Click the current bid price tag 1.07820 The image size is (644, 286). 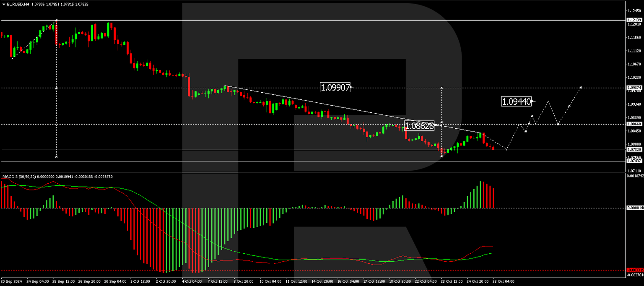(x=634, y=149)
